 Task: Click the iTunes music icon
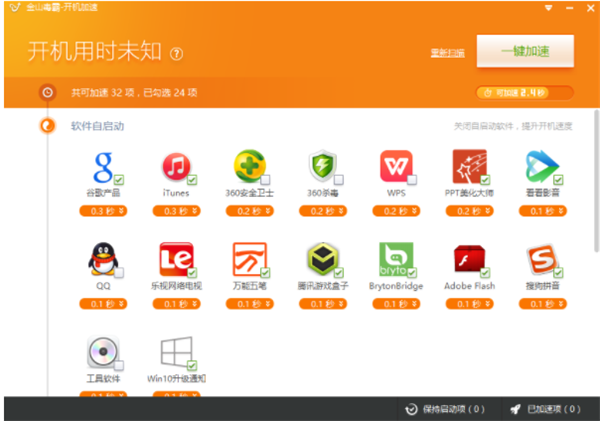[176, 166]
